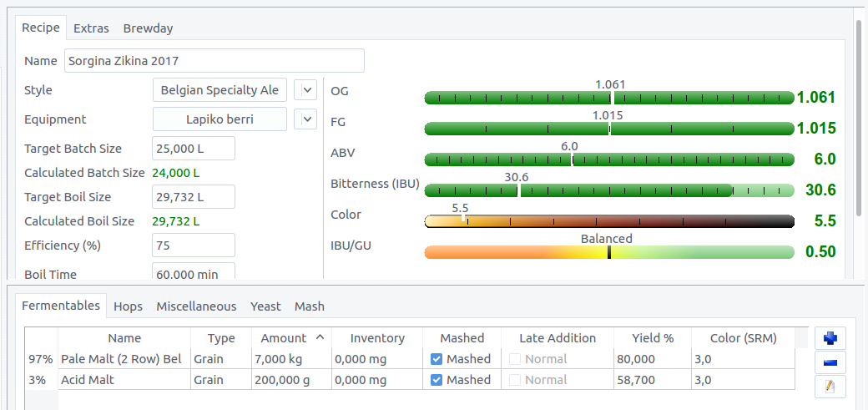
Task: Switch to the Hops tab
Action: click(x=128, y=306)
